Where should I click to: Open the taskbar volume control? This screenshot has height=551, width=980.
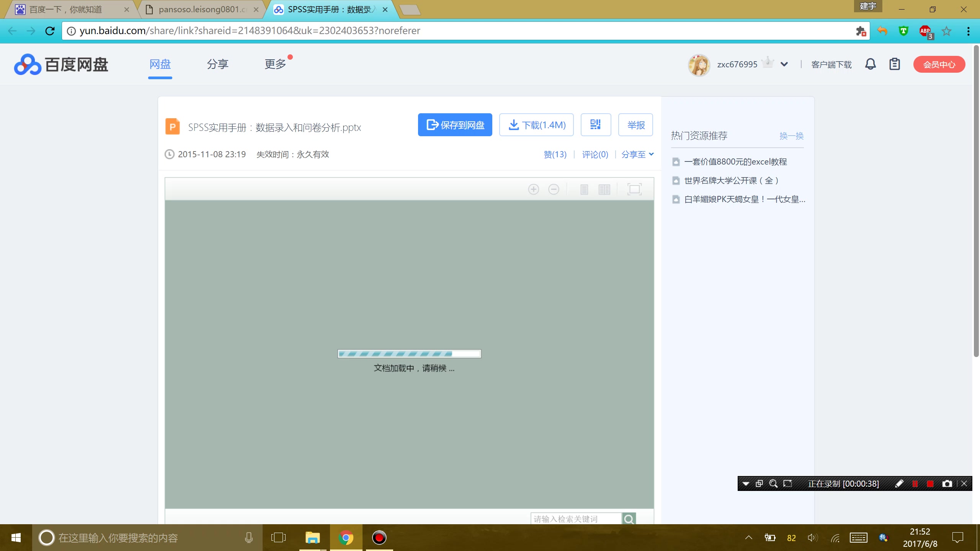tap(813, 538)
